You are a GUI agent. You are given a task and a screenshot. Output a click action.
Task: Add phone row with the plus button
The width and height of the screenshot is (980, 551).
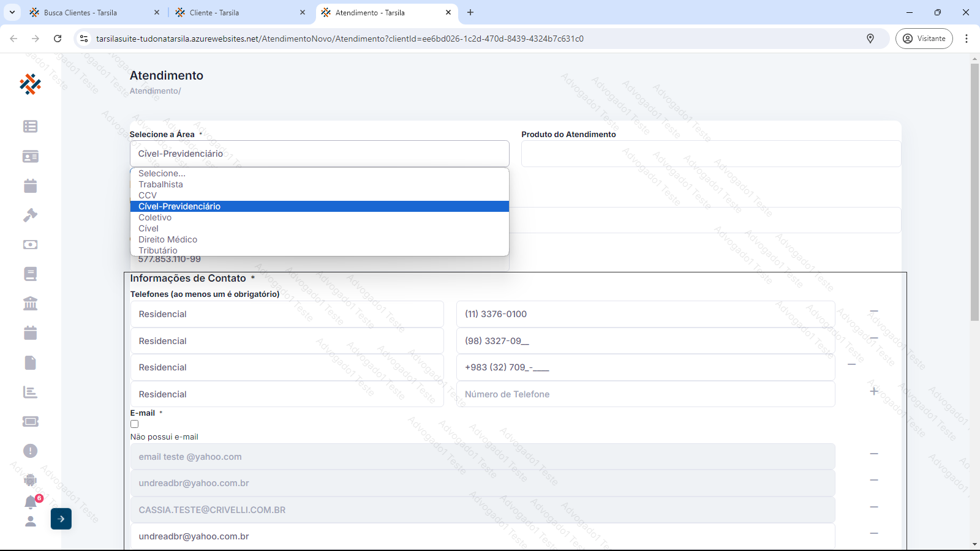(874, 391)
